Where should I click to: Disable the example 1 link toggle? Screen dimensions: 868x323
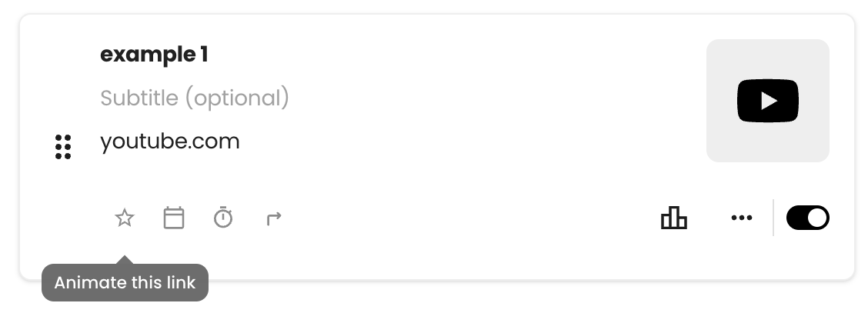coord(808,218)
